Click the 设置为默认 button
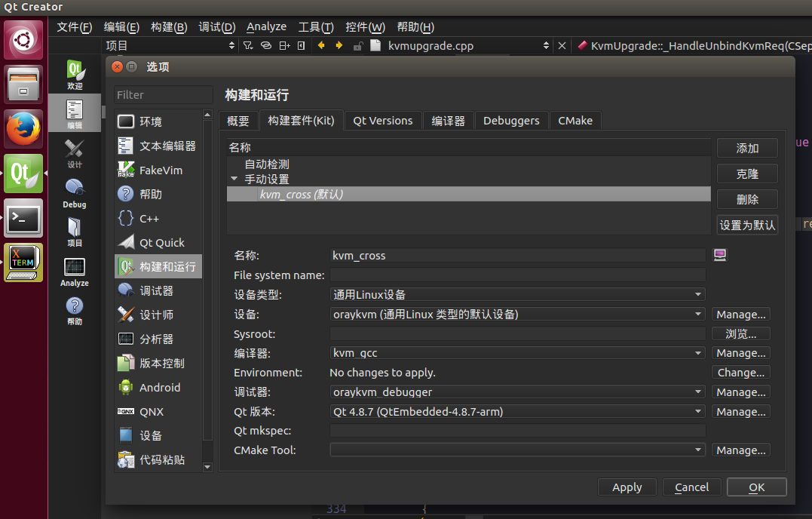Viewport: 812px width, 519px height. point(747,225)
